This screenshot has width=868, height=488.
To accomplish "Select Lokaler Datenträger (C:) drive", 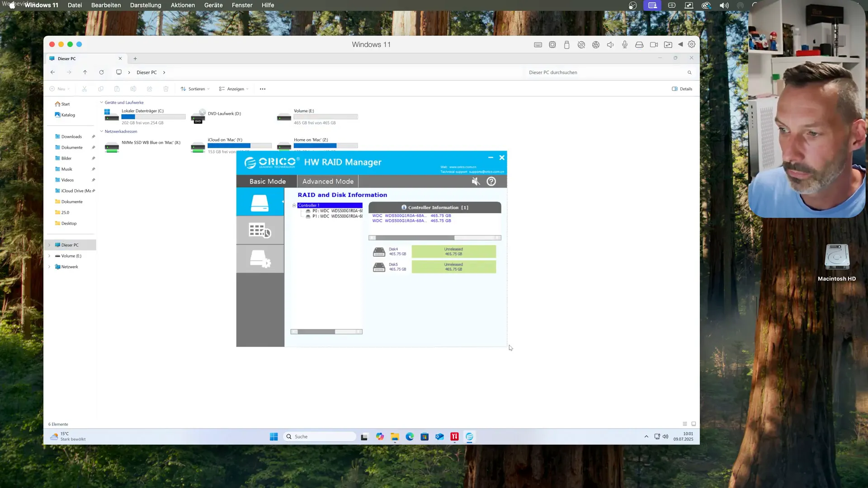I will pyautogui.click(x=145, y=117).
